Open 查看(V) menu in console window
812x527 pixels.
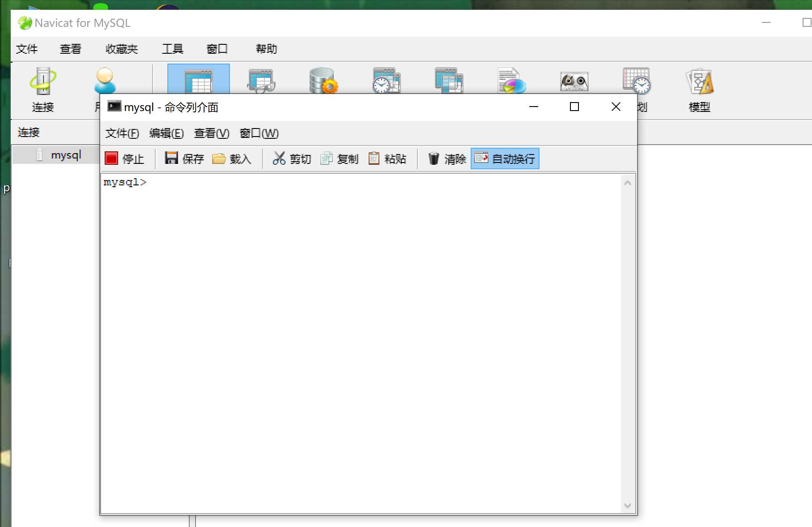[x=212, y=133]
